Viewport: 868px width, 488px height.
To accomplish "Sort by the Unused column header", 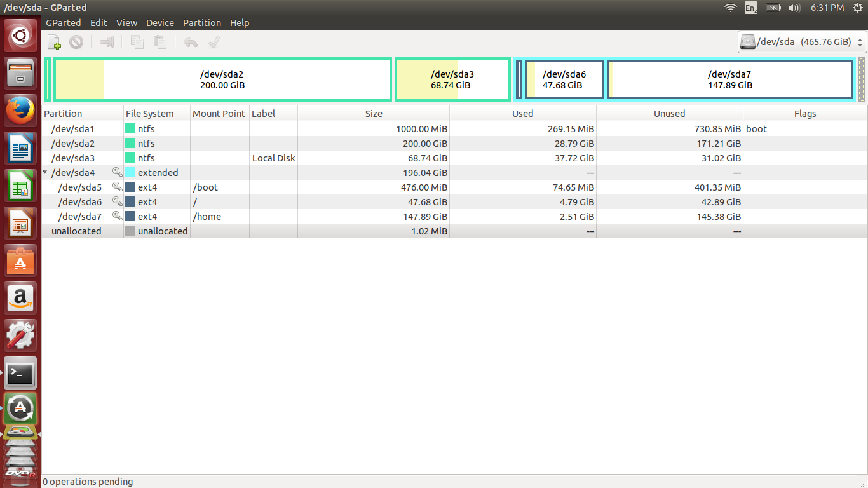I will (x=670, y=114).
